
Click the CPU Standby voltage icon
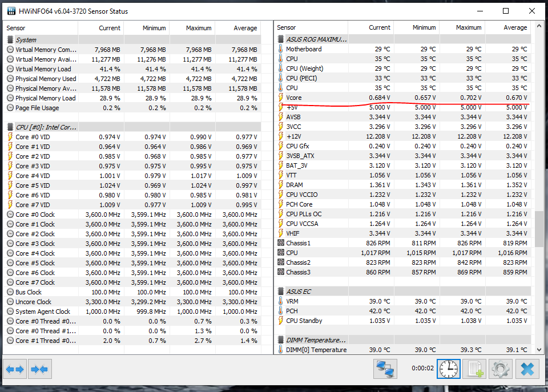coord(281,320)
